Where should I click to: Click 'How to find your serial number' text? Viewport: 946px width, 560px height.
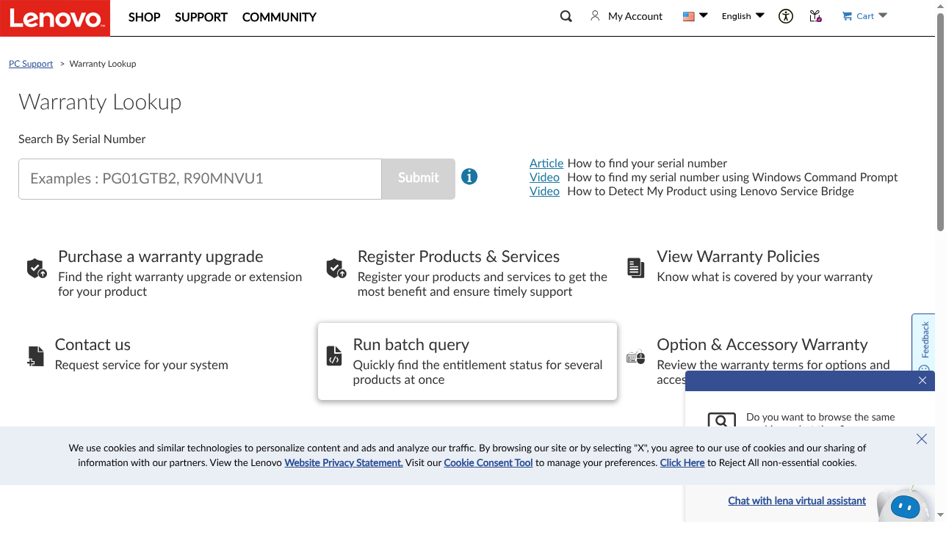[x=647, y=163]
